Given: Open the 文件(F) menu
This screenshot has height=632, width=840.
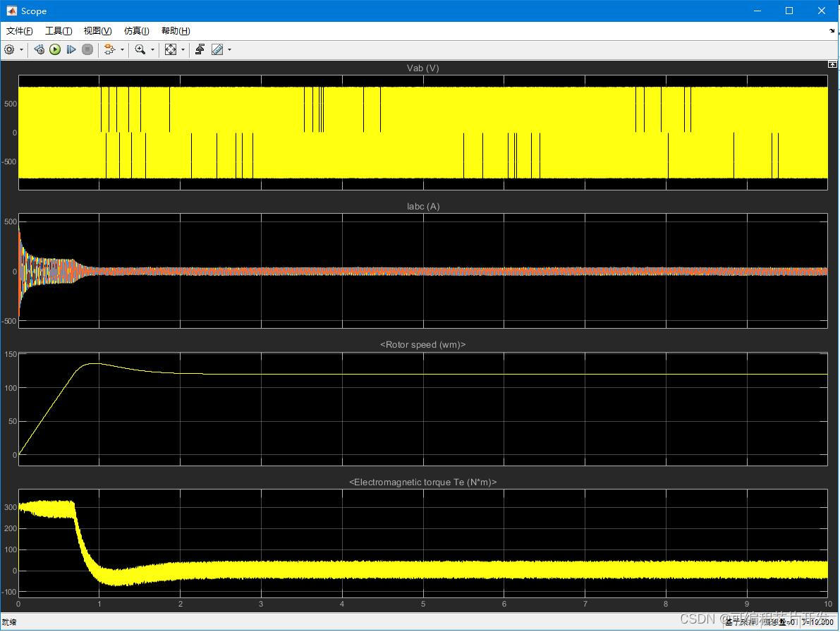Looking at the screenshot, I should [x=19, y=31].
